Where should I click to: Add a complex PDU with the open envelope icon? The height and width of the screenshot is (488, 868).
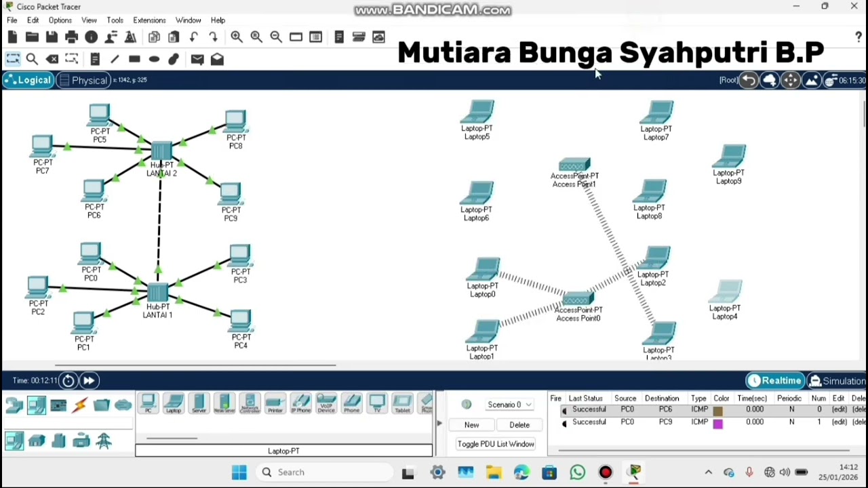pyautogui.click(x=217, y=59)
